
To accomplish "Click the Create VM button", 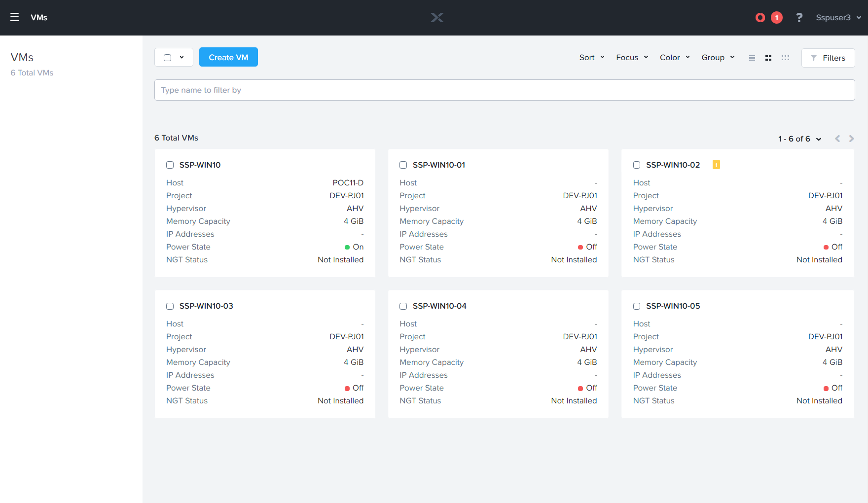I will click(x=228, y=57).
